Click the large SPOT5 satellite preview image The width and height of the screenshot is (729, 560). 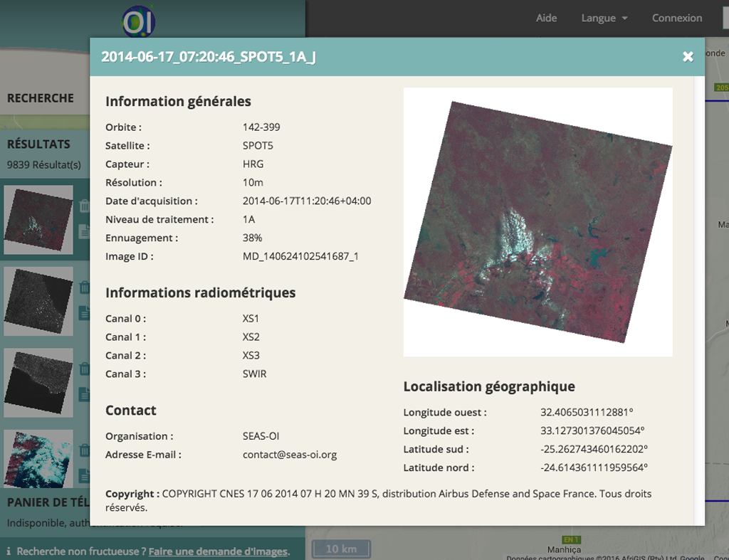[537, 221]
